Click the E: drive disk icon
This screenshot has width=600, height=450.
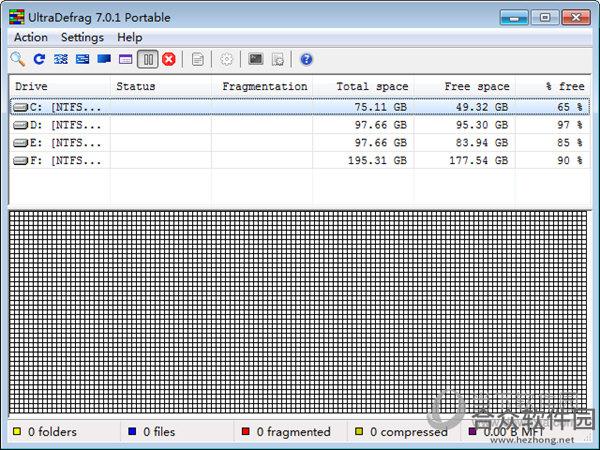(x=20, y=143)
